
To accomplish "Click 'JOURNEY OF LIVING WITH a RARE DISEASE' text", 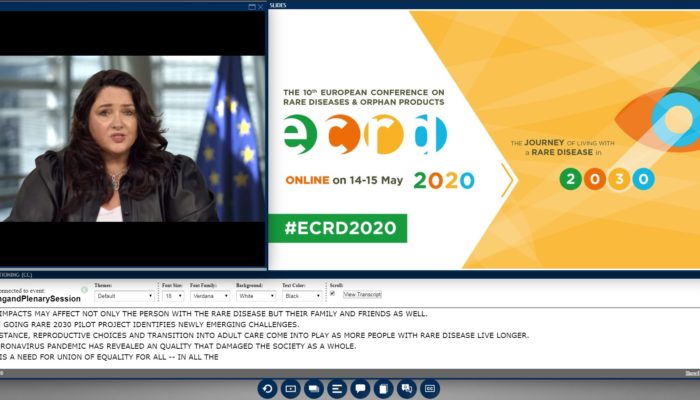I will (562, 147).
